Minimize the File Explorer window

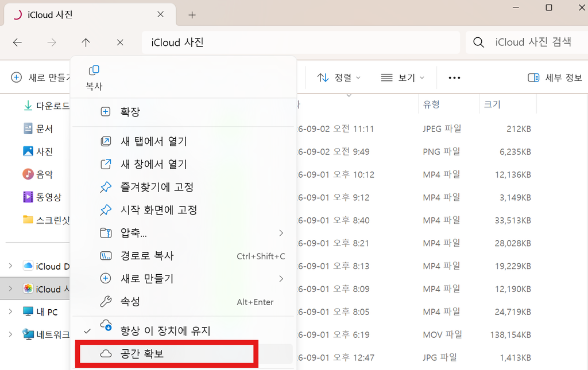tap(516, 7)
